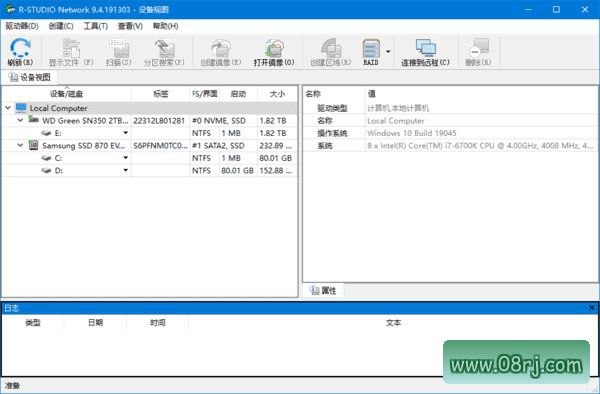Screen dimensions: 600x394
Task: Click the 准备 status bar text
Action: click(13, 386)
